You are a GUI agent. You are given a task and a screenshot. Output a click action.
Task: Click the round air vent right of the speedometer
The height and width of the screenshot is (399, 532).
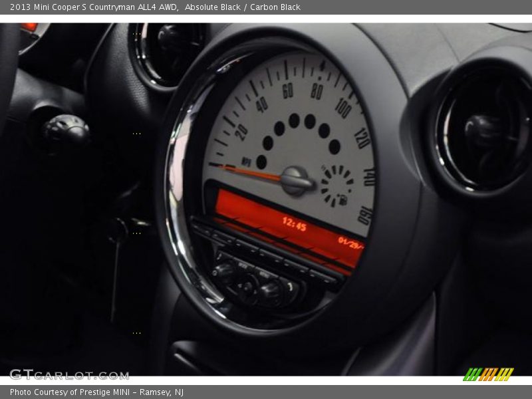[483, 128]
